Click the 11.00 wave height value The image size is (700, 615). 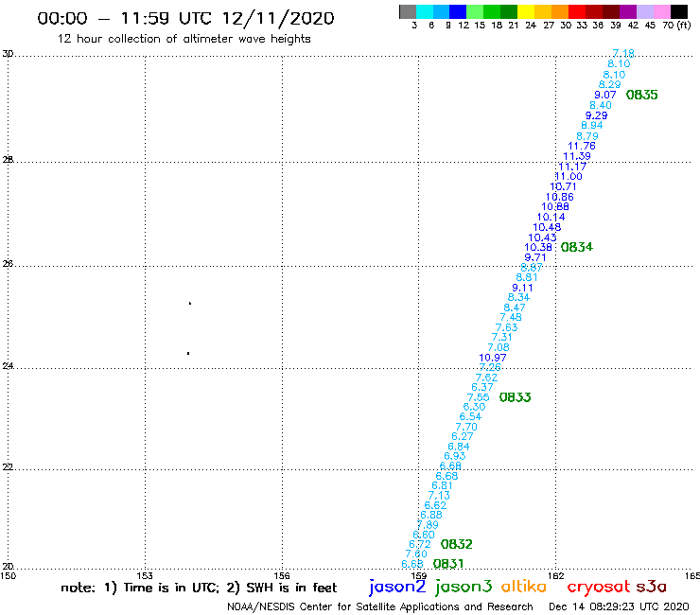(569, 176)
